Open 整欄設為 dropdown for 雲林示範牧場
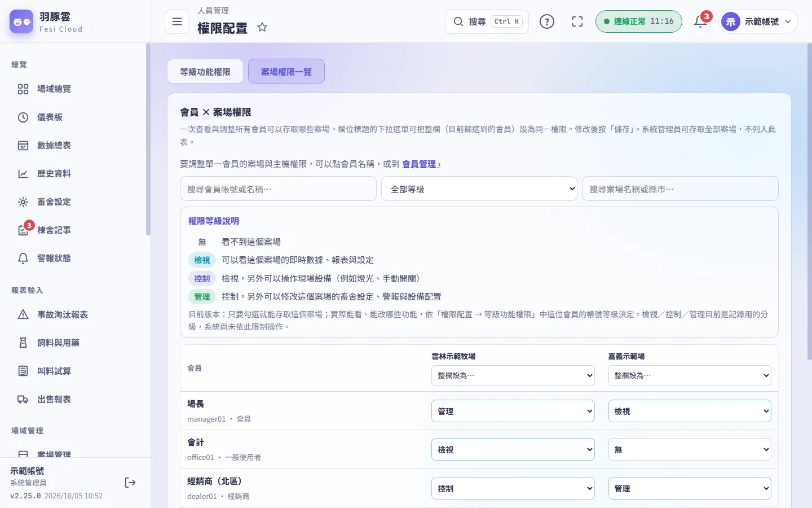Screen dimensions: 812x508 tap(513, 375)
